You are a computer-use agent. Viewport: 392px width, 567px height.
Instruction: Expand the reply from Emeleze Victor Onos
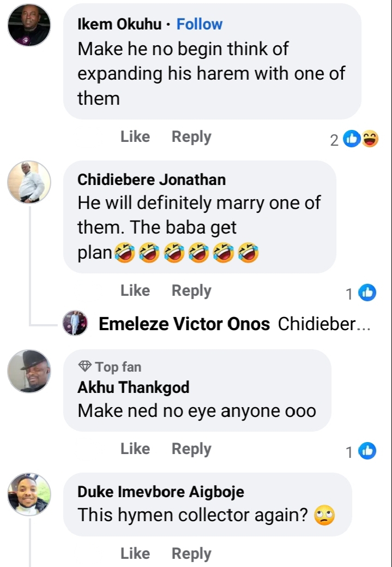point(234,324)
